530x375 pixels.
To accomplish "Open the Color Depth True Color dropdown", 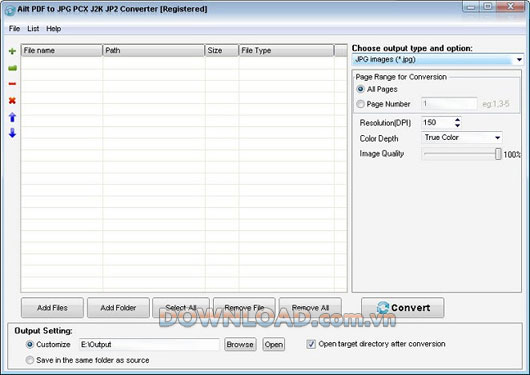I will 497,138.
